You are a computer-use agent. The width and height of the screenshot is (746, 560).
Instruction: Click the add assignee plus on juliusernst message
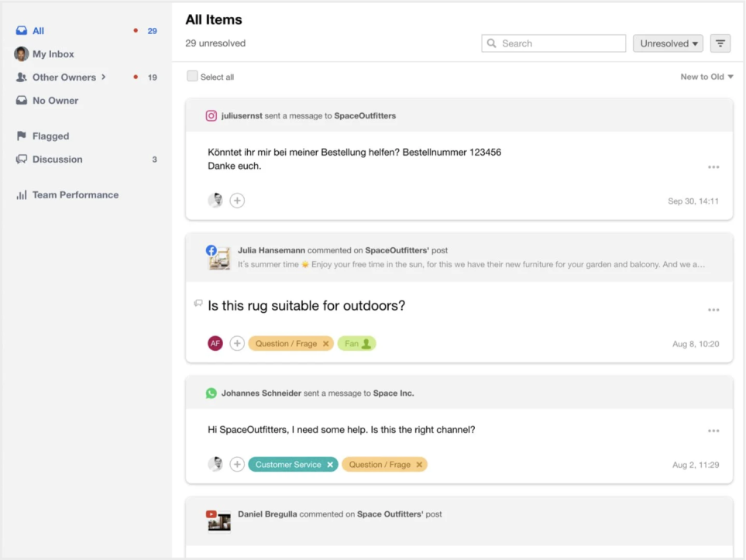click(x=237, y=201)
